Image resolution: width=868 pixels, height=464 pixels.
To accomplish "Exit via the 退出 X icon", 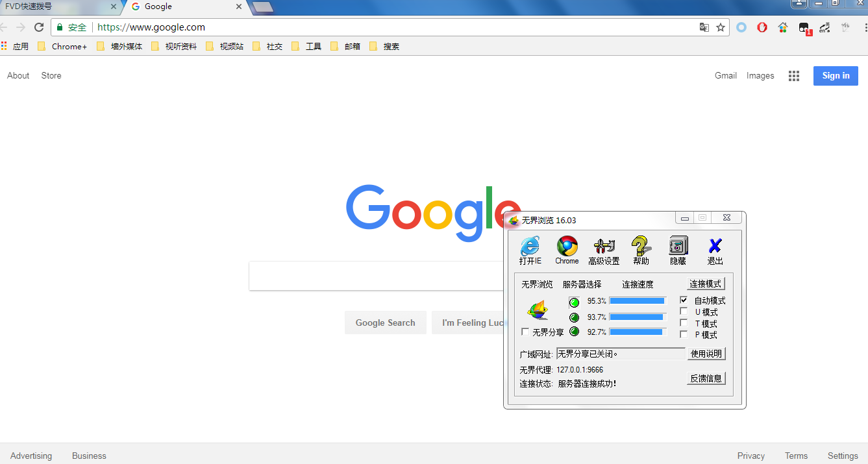I will pos(715,250).
